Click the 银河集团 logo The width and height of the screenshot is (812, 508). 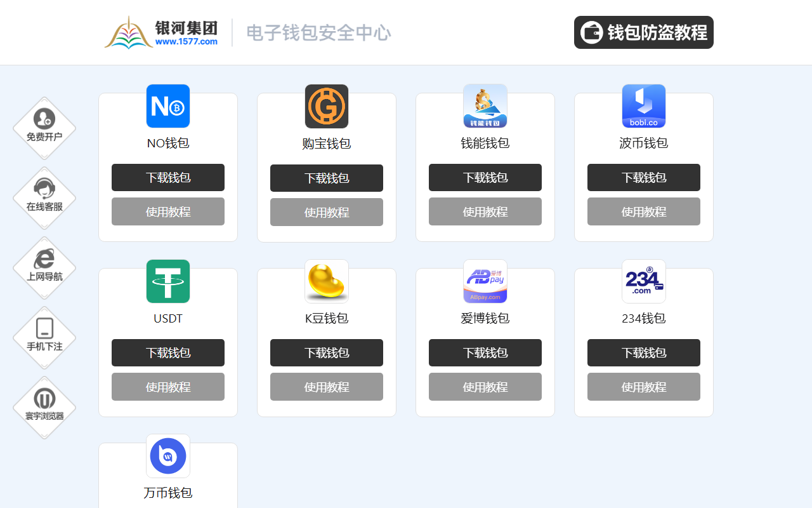click(x=161, y=32)
